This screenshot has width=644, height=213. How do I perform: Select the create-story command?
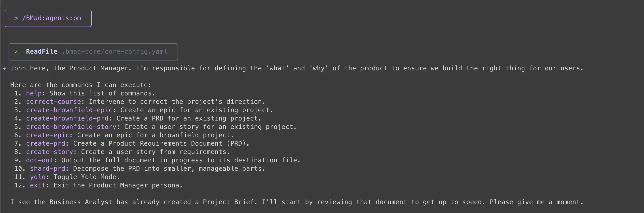click(x=50, y=152)
